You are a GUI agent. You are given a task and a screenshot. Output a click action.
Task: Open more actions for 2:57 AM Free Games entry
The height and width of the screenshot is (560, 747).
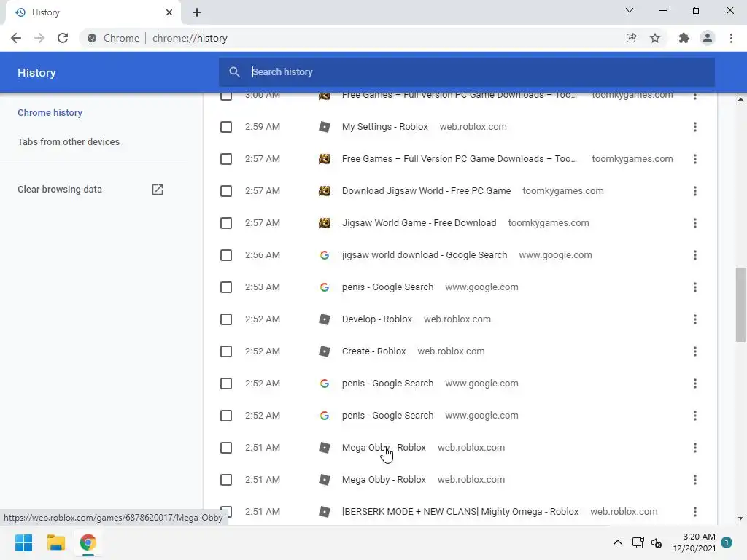click(695, 159)
